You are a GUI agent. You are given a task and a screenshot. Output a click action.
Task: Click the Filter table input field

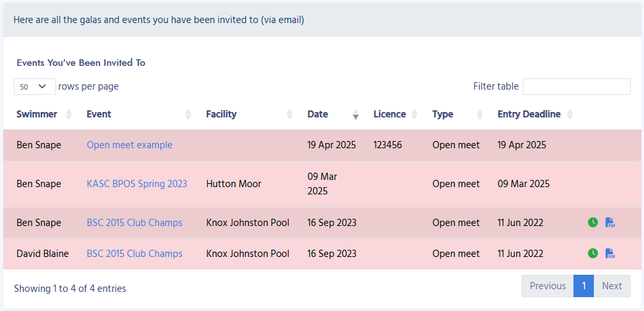coord(576,86)
